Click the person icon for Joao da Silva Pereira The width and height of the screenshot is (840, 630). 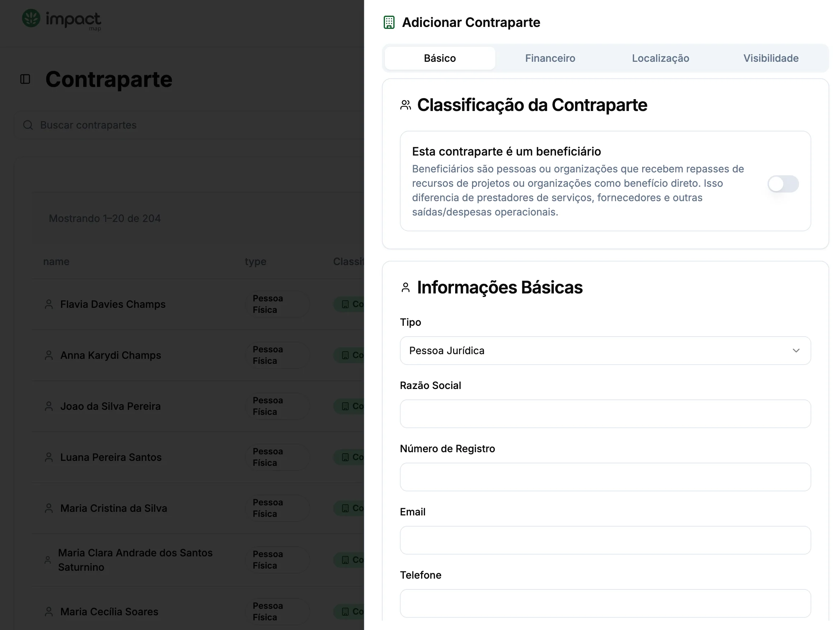tap(48, 406)
